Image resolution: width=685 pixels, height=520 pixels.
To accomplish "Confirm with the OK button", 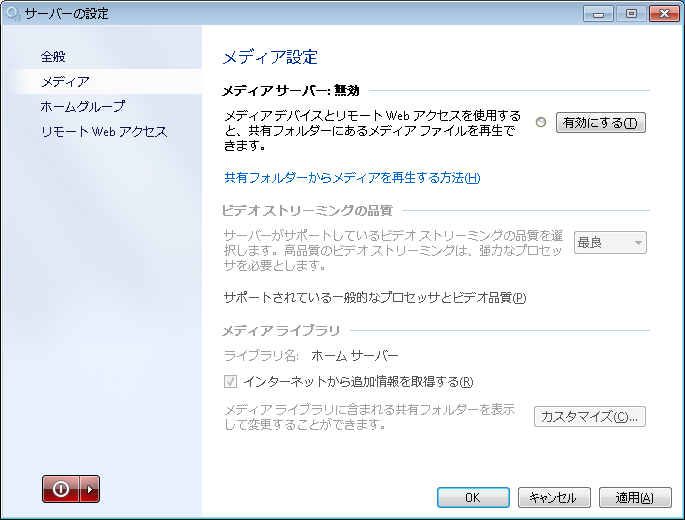I will coord(473,498).
